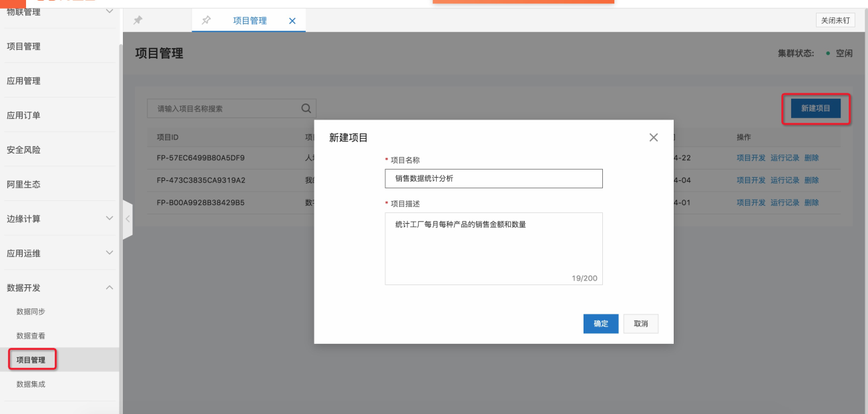Viewport: 868px width, 414px height.
Task: Select 数据同步 submenu item
Action: [x=31, y=312]
